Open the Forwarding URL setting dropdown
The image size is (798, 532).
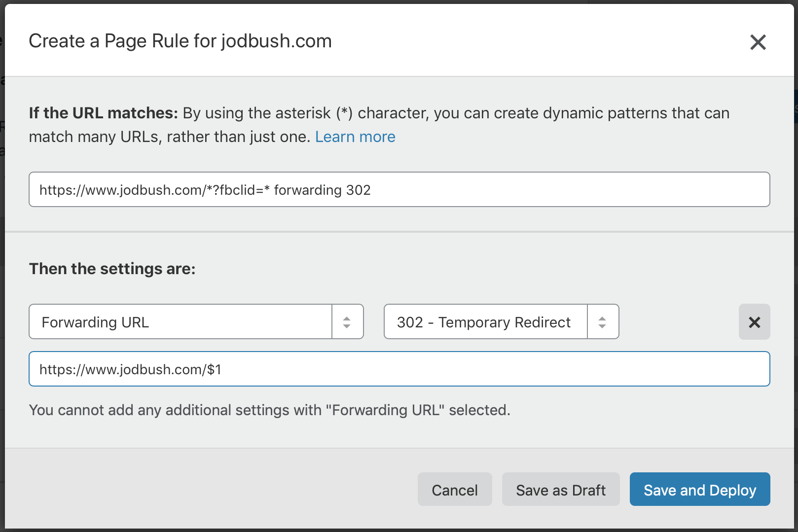(x=181, y=322)
